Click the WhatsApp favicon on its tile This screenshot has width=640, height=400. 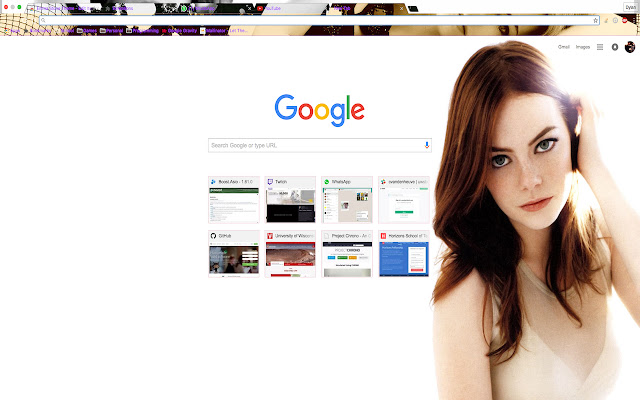[327, 182]
